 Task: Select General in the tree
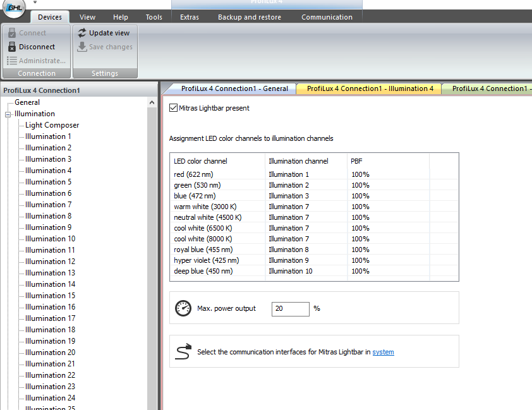pos(27,102)
